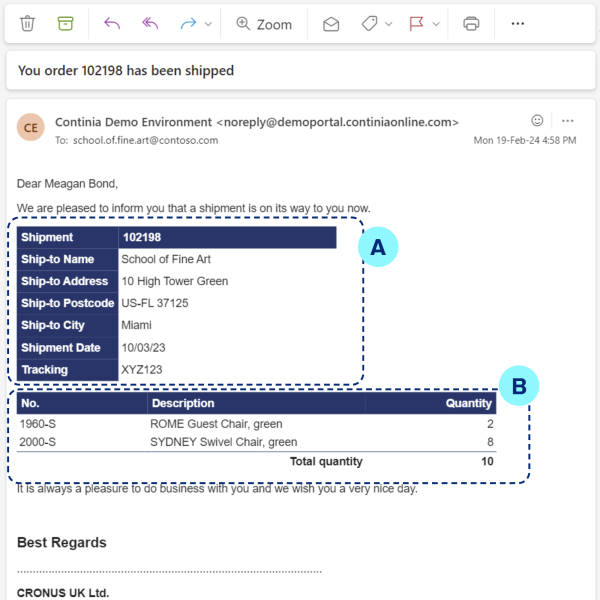Click the greeting 'Dear Meagan Bond,'
The height and width of the screenshot is (600, 600).
pos(67,184)
